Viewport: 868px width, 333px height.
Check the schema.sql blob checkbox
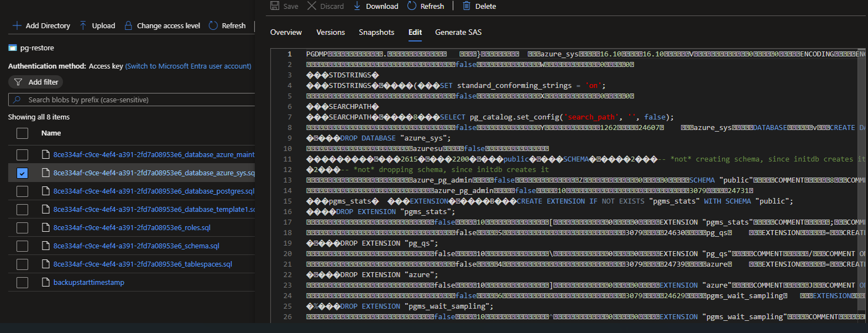click(x=22, y=246)
